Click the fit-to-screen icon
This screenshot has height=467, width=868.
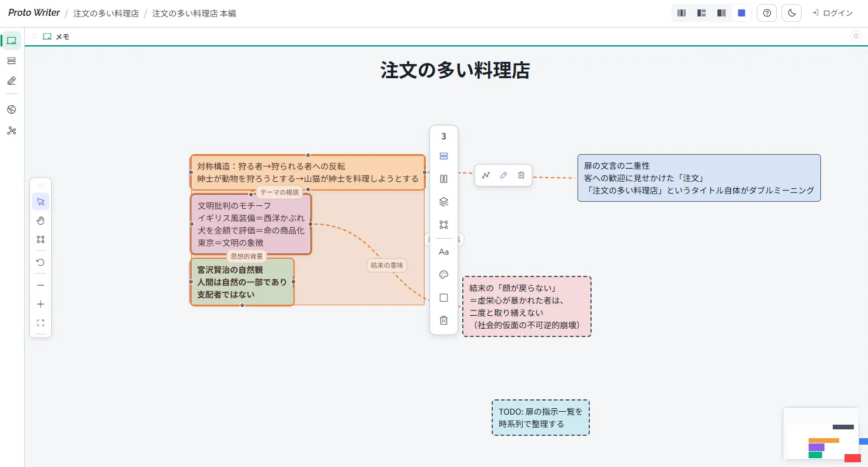41,323
